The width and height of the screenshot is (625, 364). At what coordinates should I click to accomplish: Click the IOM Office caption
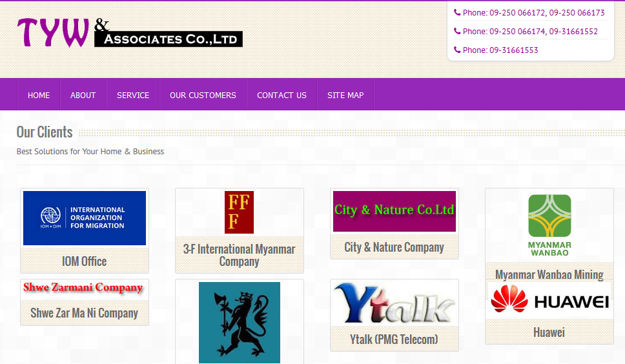85,261
